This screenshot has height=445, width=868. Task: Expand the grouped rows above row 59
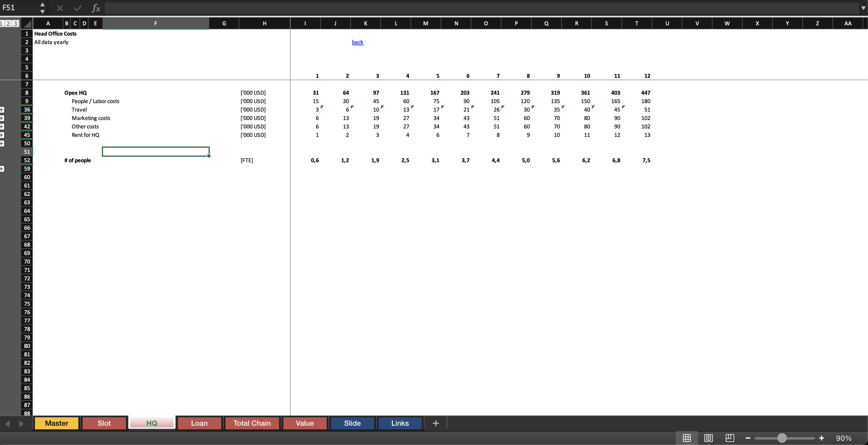coord(2,169)
